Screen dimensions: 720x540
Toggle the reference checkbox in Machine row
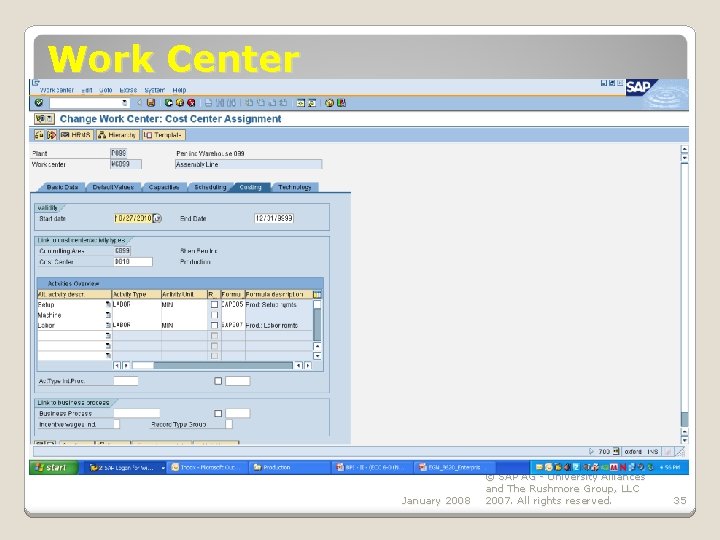tap(214, 315)
